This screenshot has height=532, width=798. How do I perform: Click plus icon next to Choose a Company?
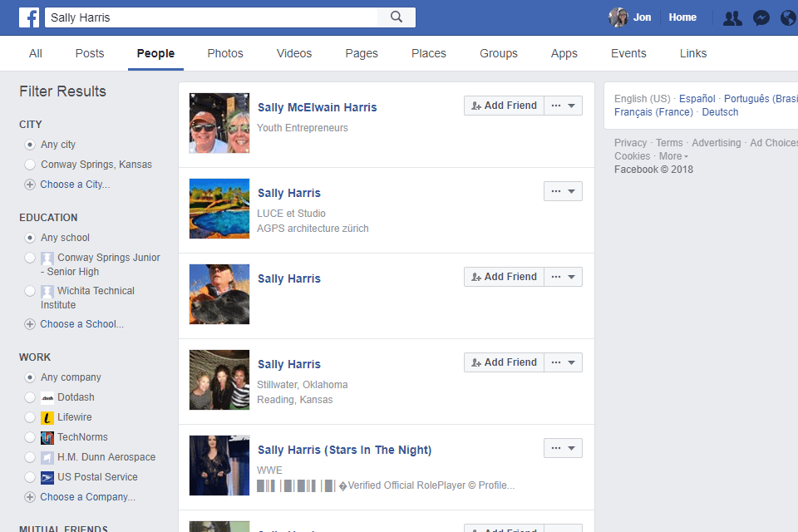tap(30, 497)
